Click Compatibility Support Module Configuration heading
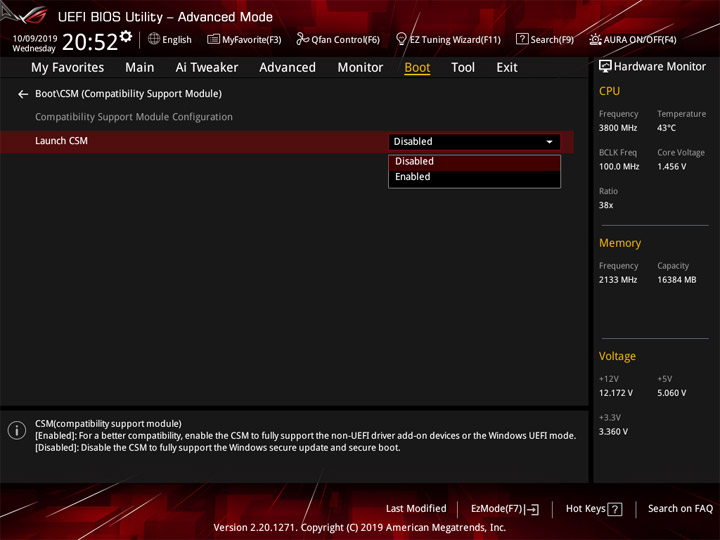The width and height of the screenshot is (720, 540). [134, 117]
